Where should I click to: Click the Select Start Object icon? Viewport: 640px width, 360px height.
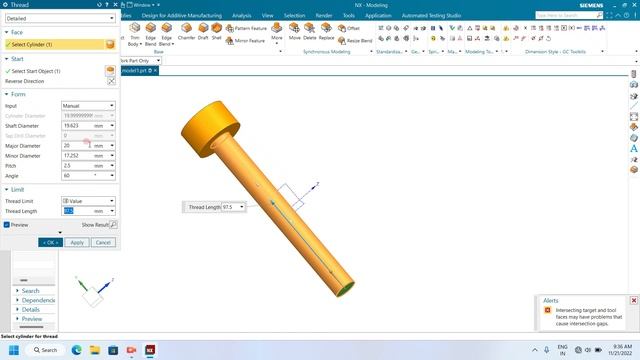(110, 71)
